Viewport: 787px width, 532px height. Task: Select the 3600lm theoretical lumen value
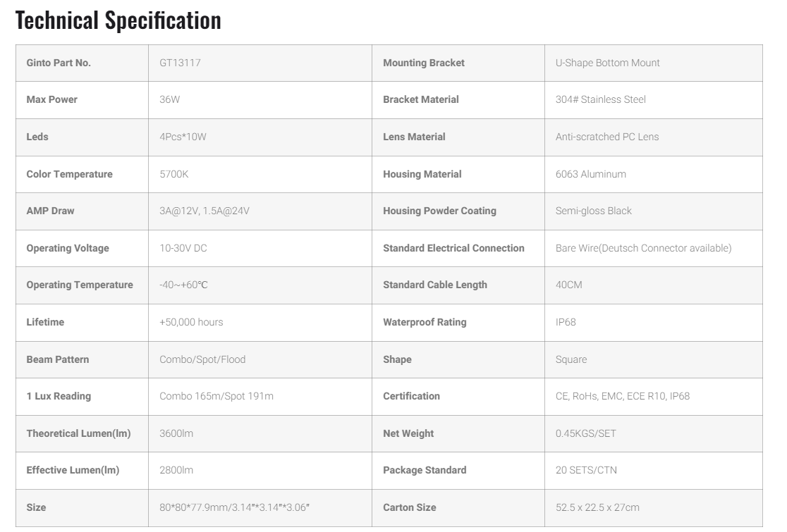[x=176, y=433]
